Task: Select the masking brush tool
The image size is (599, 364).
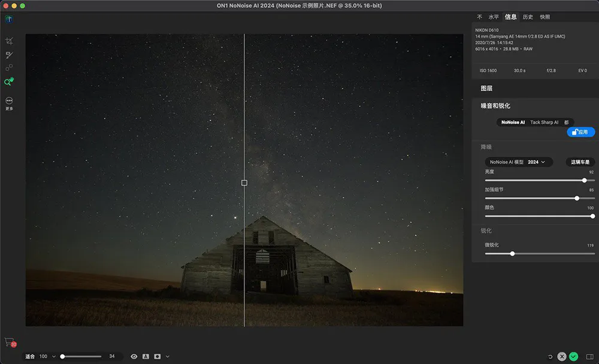Action: pos(9,54)
